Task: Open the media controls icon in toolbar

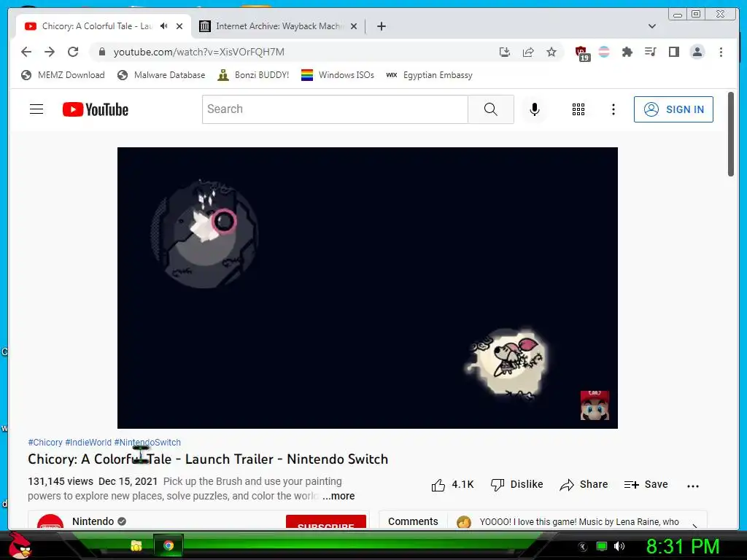Action: tap(650, 52)
